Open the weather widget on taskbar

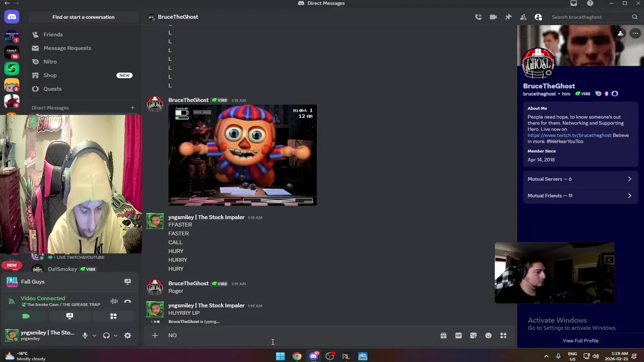[x=25, y=356]
